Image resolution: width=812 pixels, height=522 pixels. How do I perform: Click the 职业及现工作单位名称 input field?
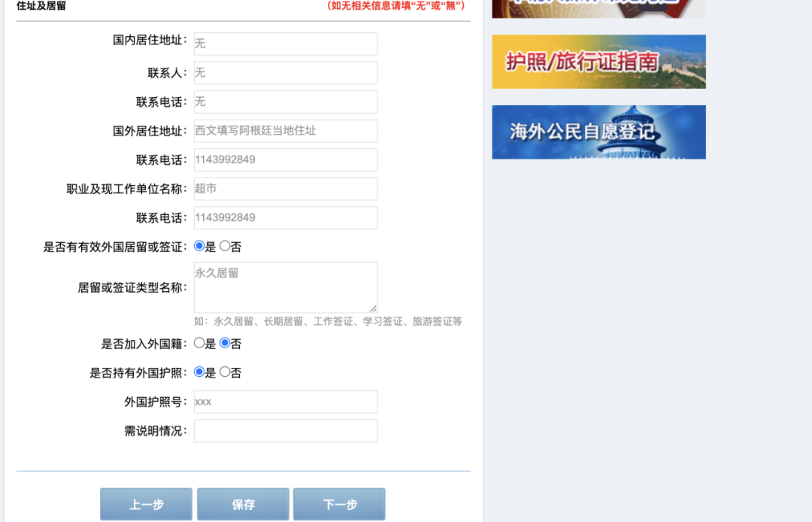pyautogui.click(x=285, y=188)
